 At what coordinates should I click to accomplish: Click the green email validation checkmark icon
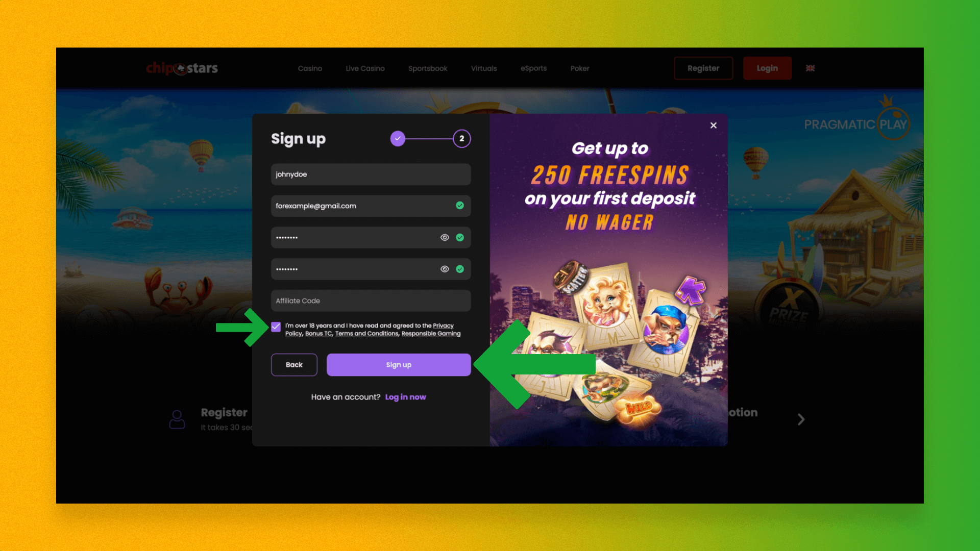tap(460, 205)
